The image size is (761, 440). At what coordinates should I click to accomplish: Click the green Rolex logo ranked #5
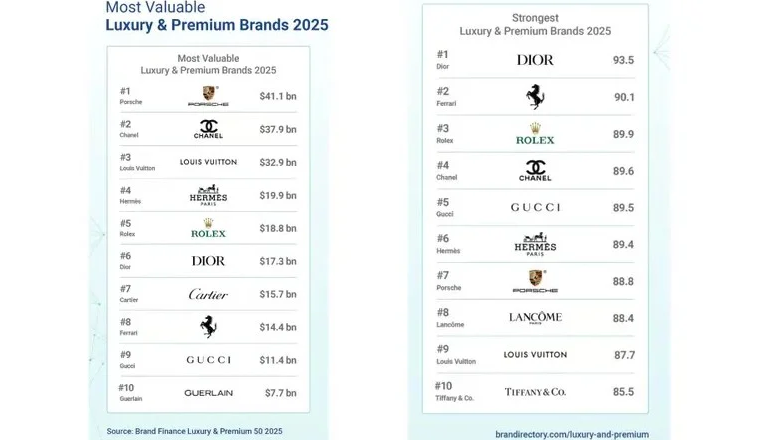pos(208,228)
